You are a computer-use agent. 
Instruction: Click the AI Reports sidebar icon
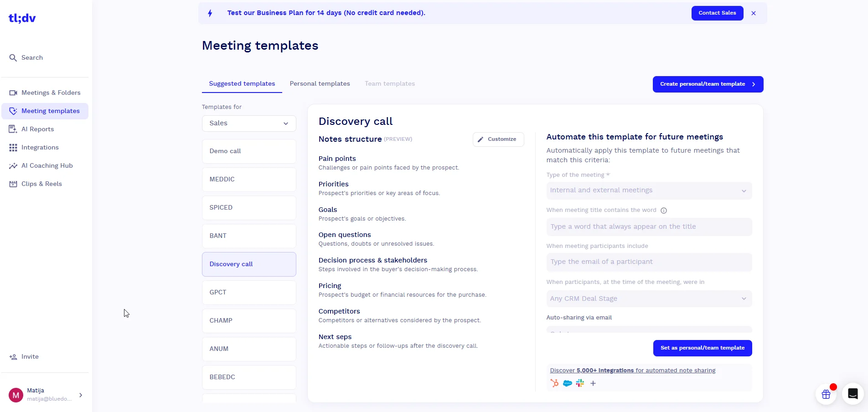click(x=13, y=129)
